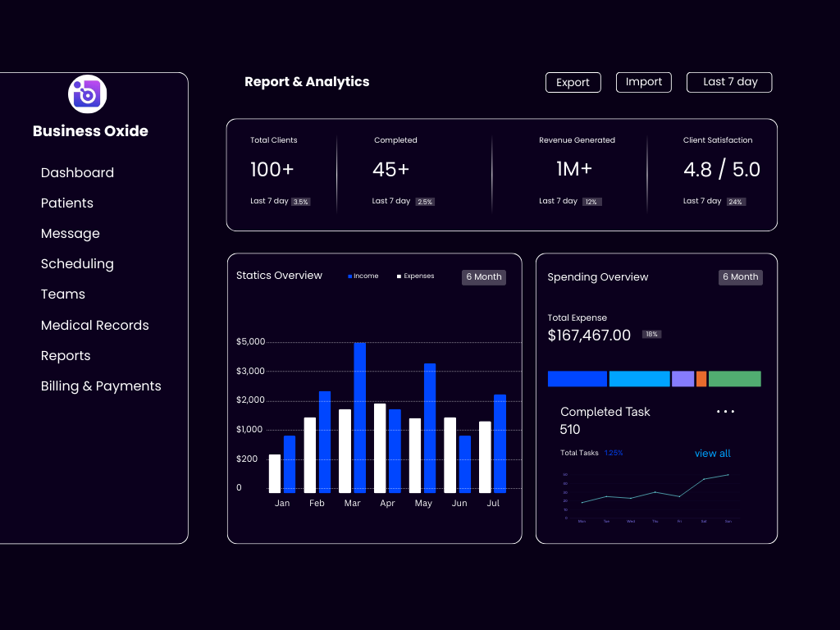Open the Medical Records page
Screen dimensions: 840x630
95,325
